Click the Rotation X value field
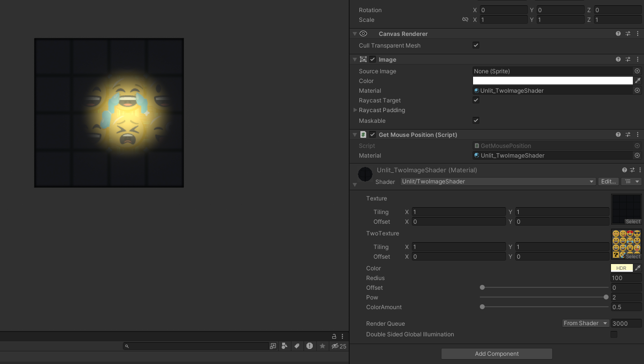This screenshot has width=644, height=364. click(x=504, y=10)
